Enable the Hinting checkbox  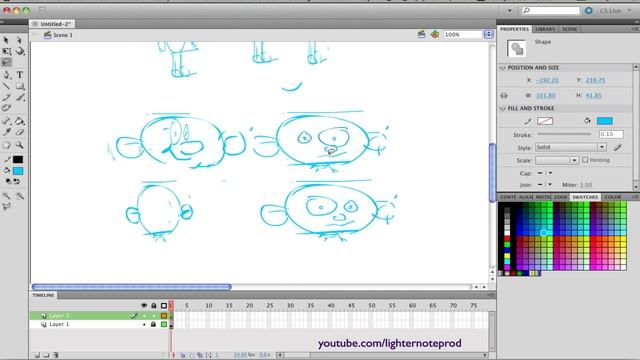[585, 160]
